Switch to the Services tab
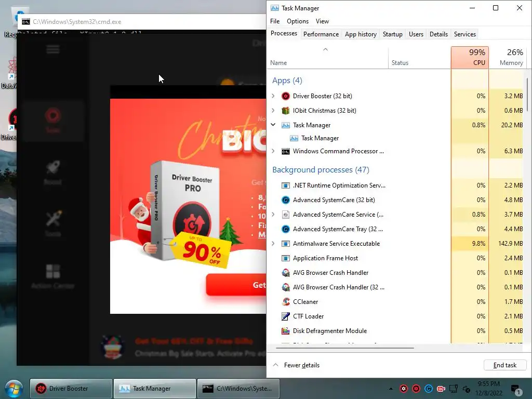The height and width of the screenshot is (399, 532). (465, 34)
